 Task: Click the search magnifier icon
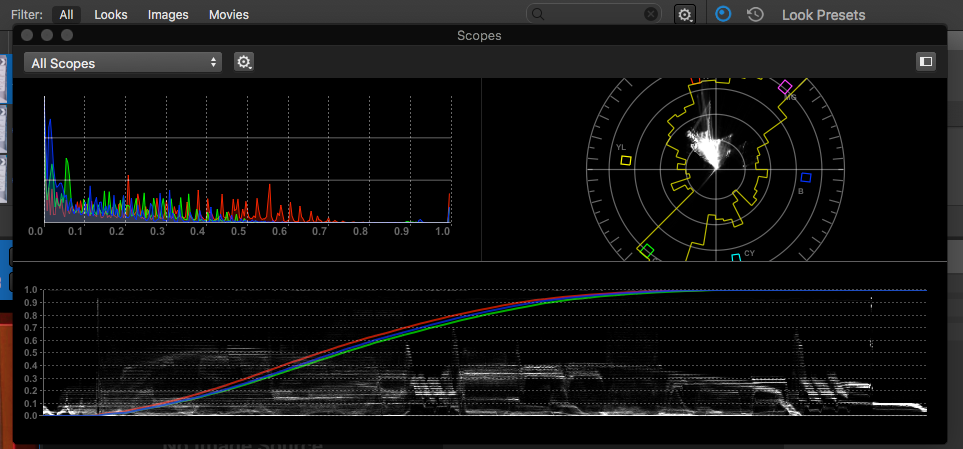pos(539,14)
